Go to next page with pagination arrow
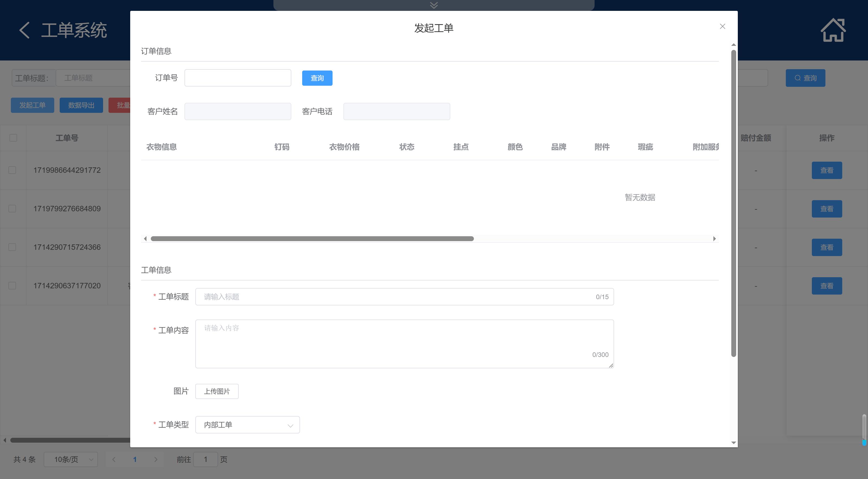This screenshot has height=479, width=868. [x=155, y=459]
